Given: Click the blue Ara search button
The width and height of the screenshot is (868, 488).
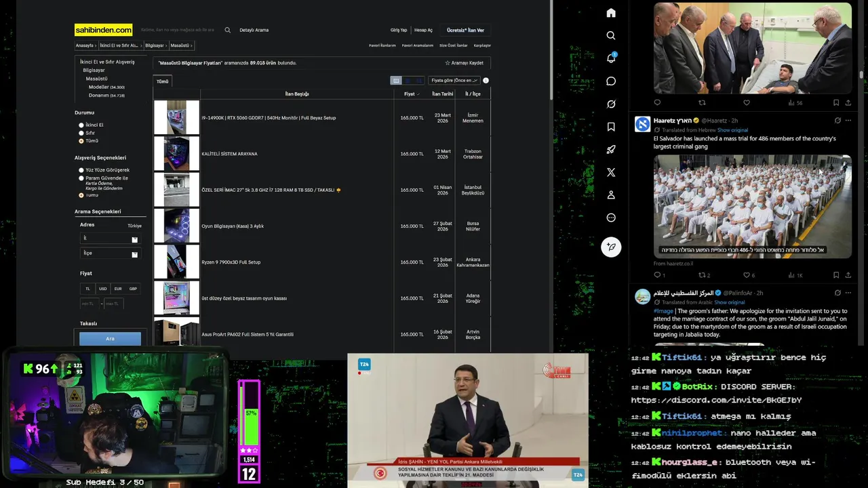Looking at the screenshot, I should [110, 338].
